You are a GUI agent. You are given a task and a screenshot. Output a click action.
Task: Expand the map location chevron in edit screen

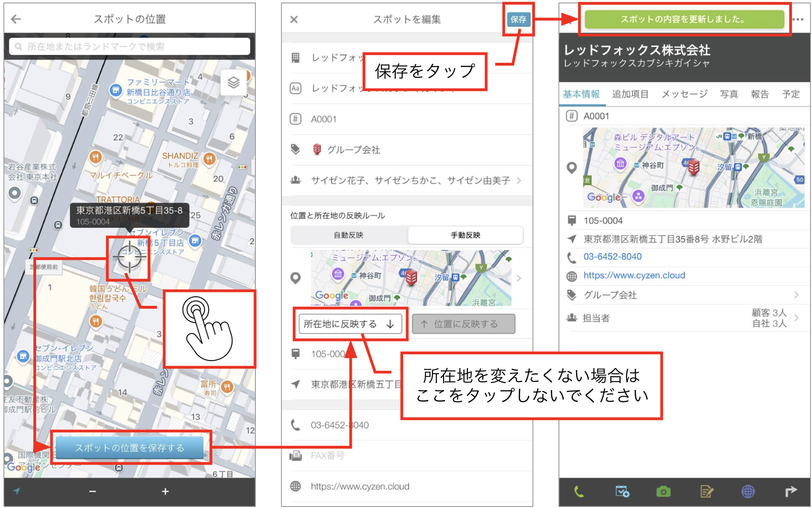pos(519,278)
